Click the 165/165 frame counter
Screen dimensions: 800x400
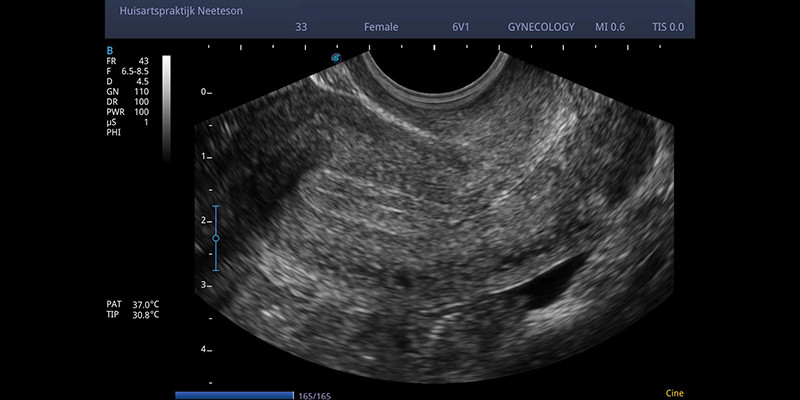[x=314, y=396]
